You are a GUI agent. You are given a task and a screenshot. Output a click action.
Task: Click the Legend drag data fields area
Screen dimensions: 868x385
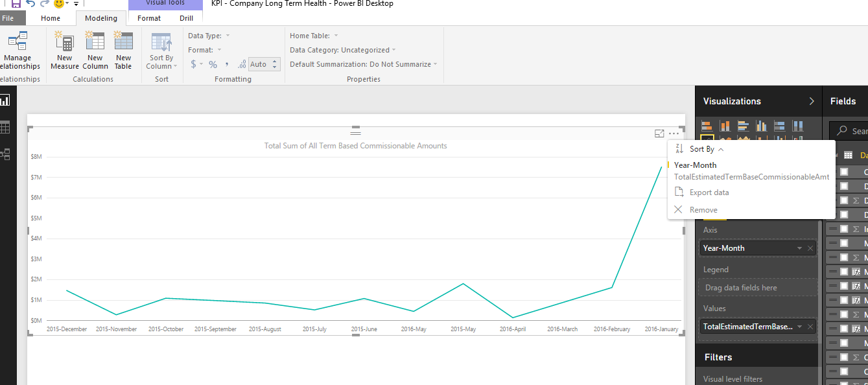[758, 288]
